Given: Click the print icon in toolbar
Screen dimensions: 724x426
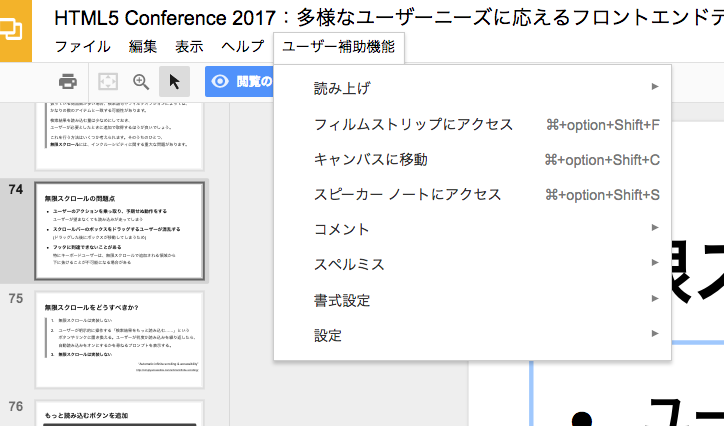Looking at the screenshot, I should point(68,82).
